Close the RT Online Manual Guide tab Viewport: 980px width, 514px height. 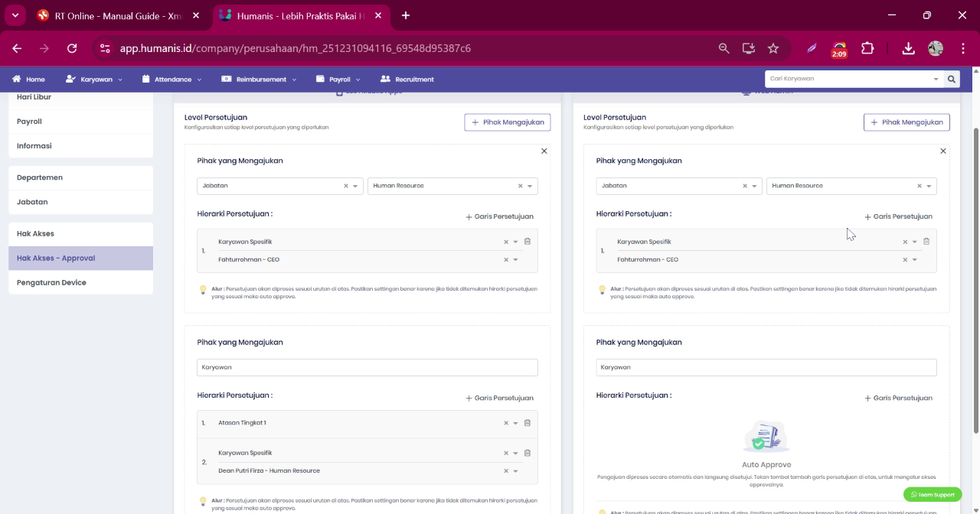pyautogui.click(x=196, y=15)
